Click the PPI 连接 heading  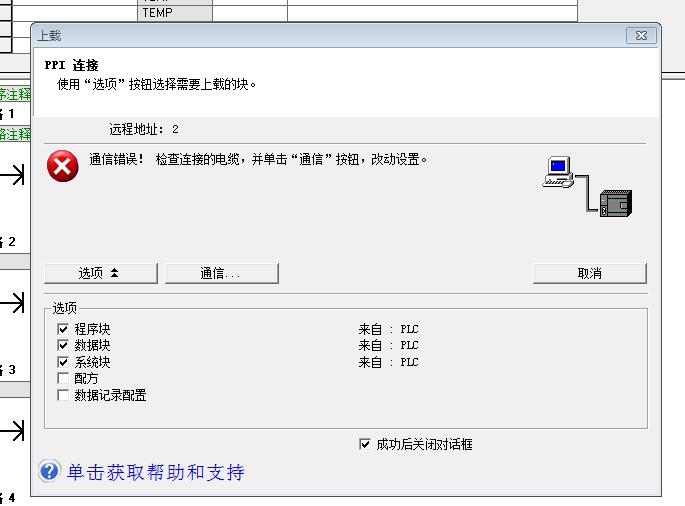click(71, 65)
